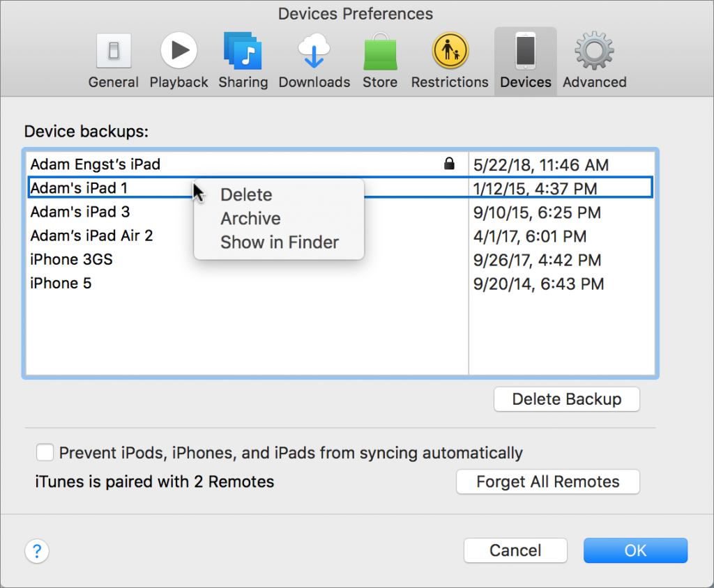Choose Delete from the context menu
This screenshot has height=588, width=714.
(x=246, y=195)
